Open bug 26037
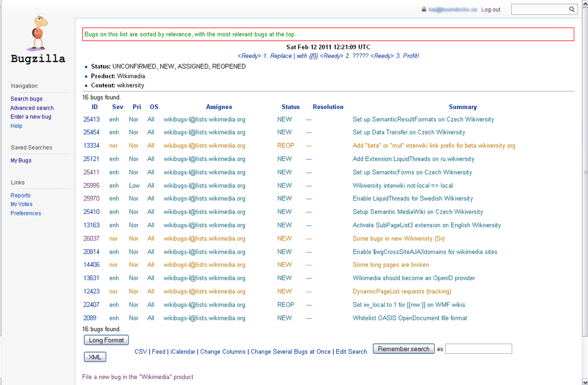 point(91,238)
